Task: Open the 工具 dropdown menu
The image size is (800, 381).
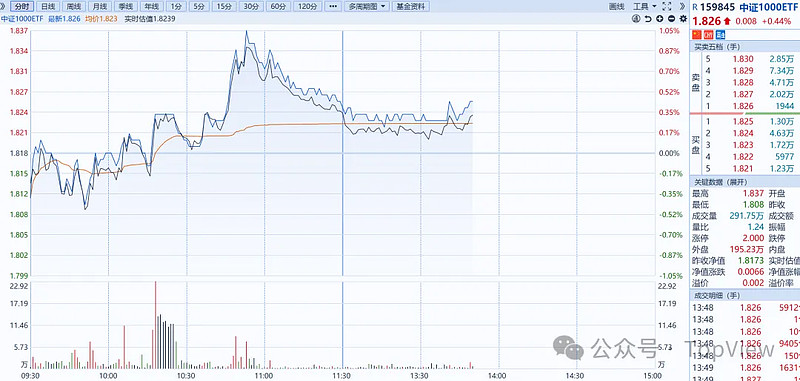Action: pyautogui.click(x=644, y=7)
